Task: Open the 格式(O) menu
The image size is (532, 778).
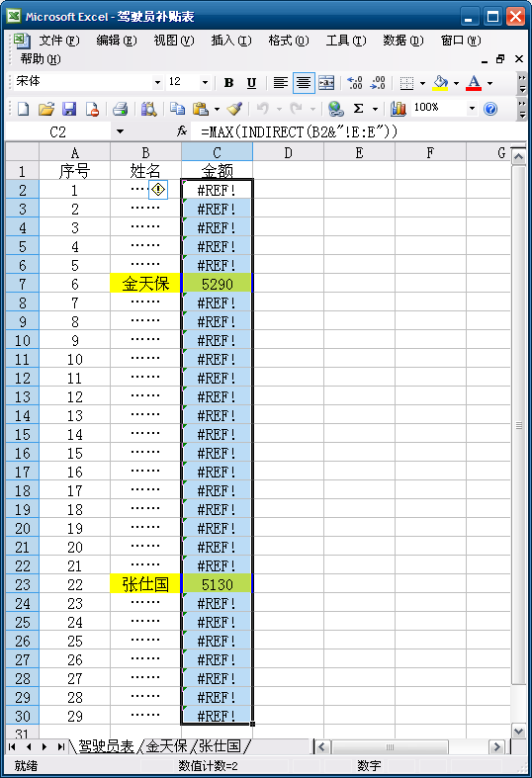Action: coord(289,41)
